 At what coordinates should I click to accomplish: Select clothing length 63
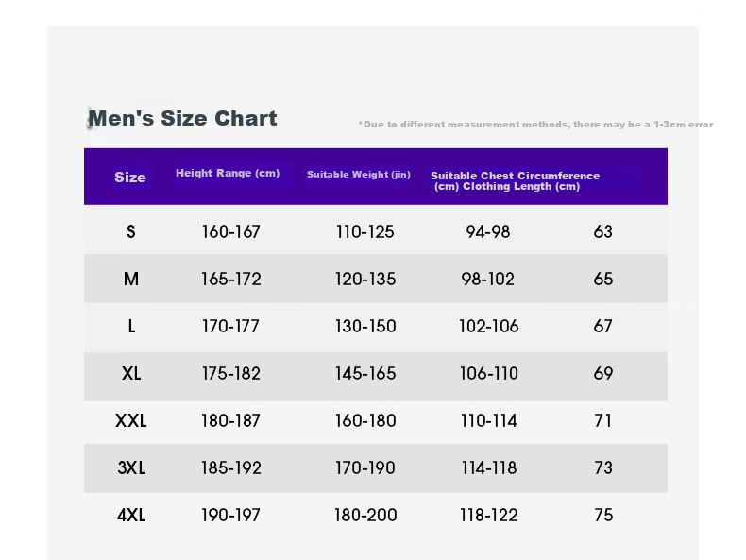pyautogui.click(x=602, y=231)
